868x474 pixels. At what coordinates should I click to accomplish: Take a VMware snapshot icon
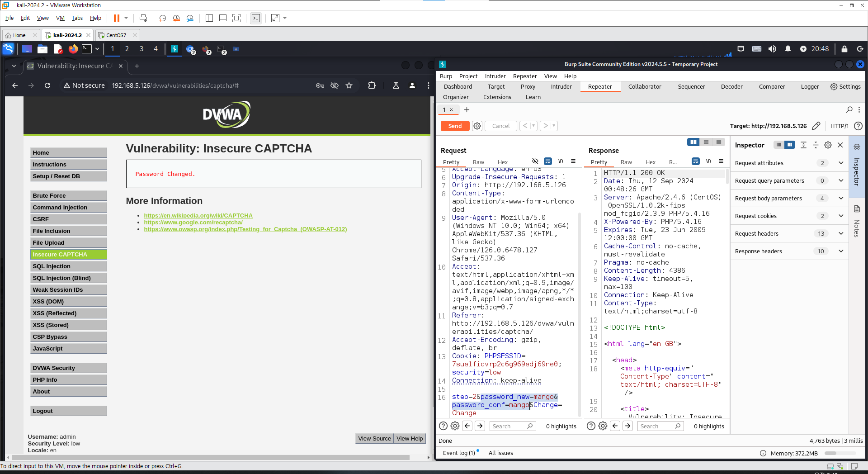tap(162, 18)
